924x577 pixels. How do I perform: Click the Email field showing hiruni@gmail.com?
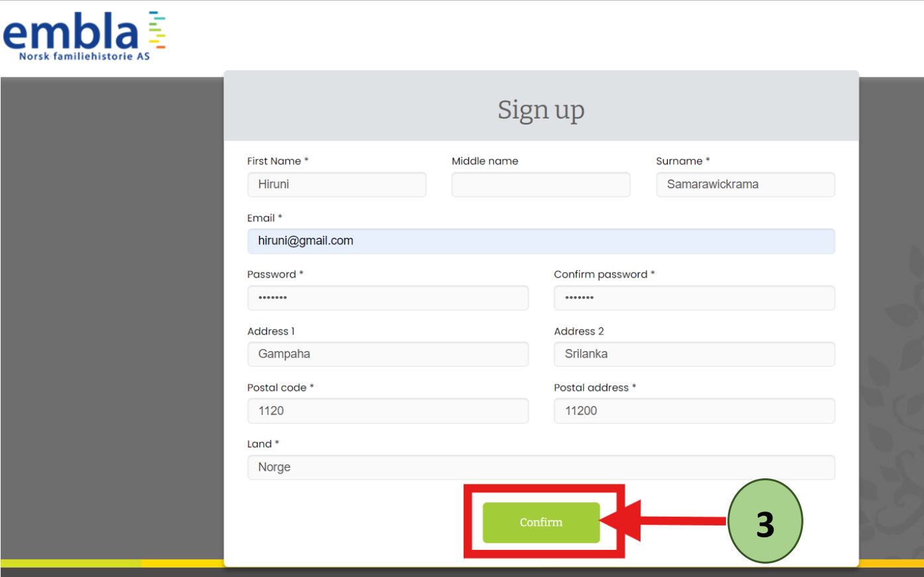pyautogui.click(x=540, y=241)
